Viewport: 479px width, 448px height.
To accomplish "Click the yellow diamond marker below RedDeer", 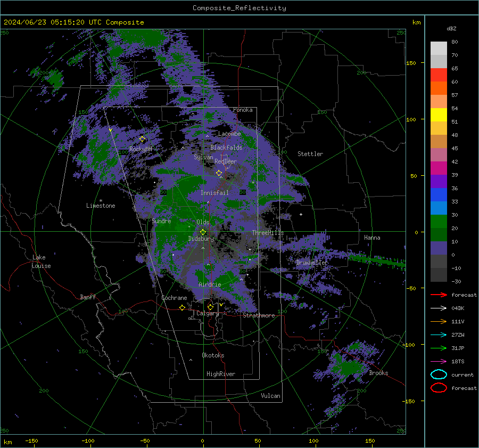I will [x=219, y=173].
